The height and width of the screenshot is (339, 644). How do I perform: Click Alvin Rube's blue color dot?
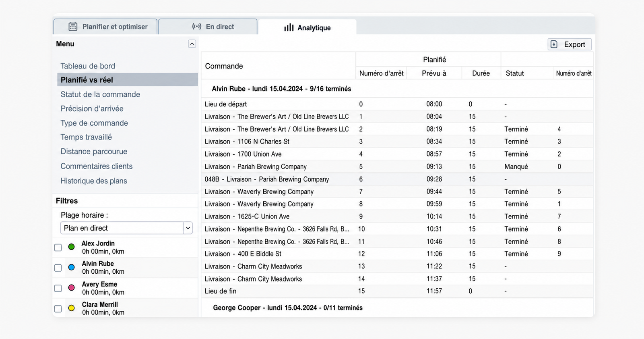pos(71,267)
